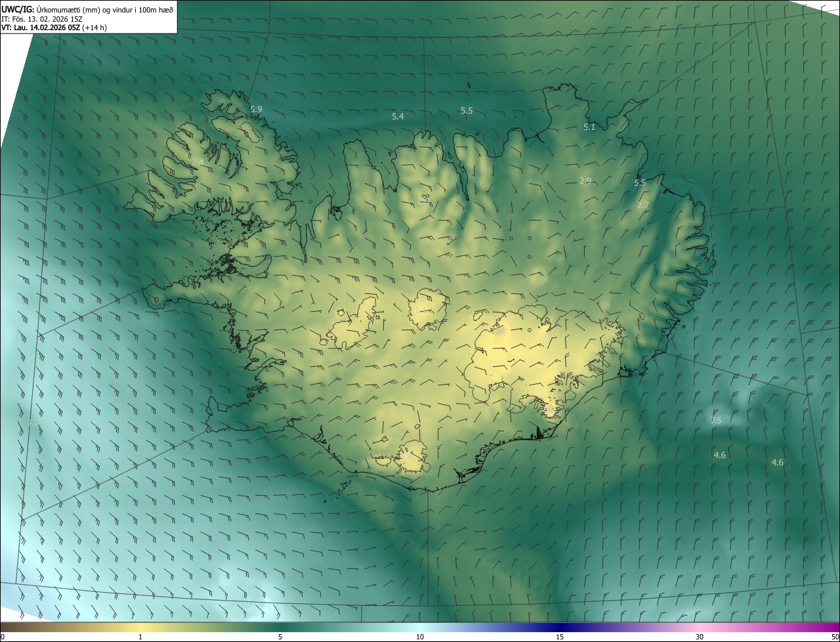
Task: Click the 5.1 value on the map
Action: [589, 127]
